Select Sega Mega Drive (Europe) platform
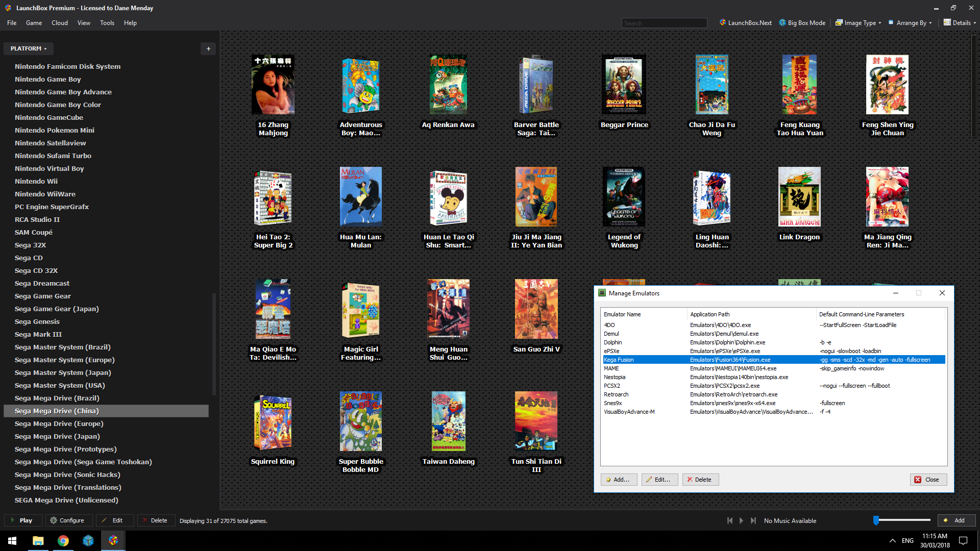Screen dimensions: 980x551 tap(106, 423)
